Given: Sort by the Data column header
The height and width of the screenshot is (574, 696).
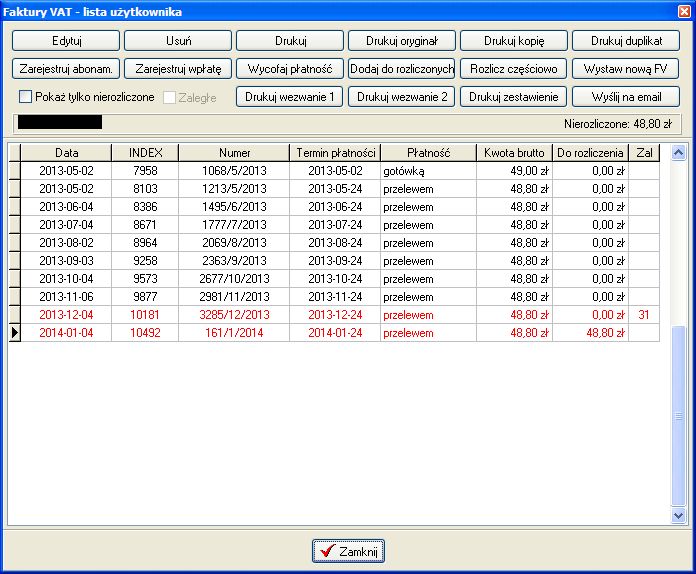Looking at the screenshot, I should point(67,153).
